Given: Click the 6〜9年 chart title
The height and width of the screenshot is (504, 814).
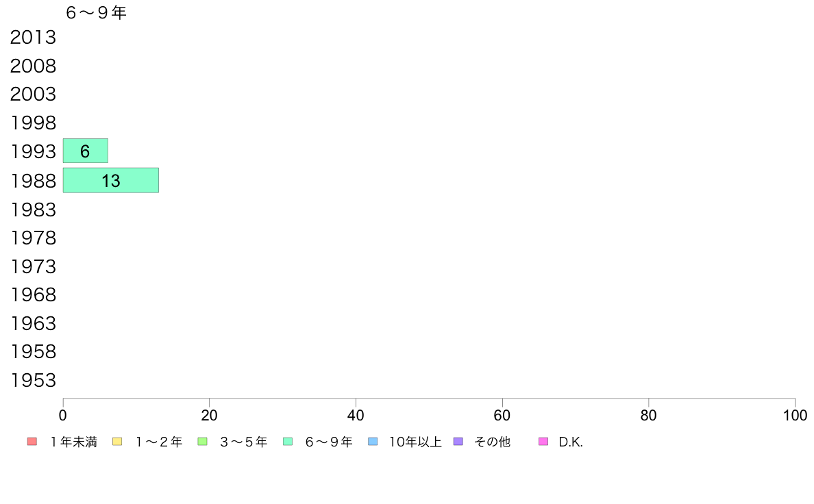Looking at the screenshot, I should pos(96,13).
